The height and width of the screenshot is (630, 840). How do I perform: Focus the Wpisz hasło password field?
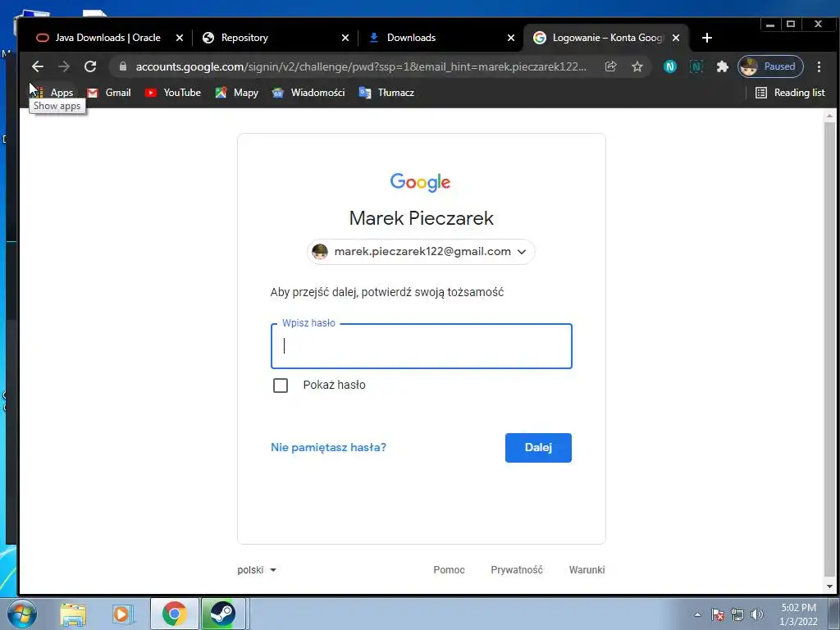click(422, 346)
